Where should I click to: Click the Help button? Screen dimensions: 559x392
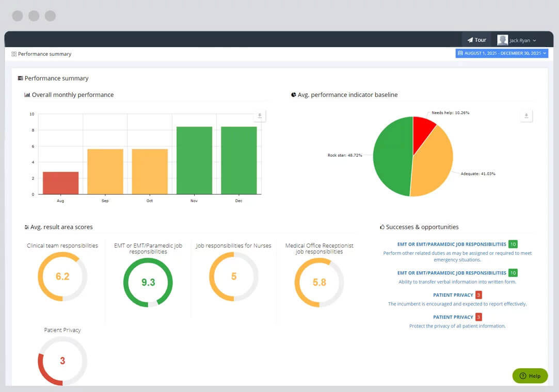pos(530,376)
